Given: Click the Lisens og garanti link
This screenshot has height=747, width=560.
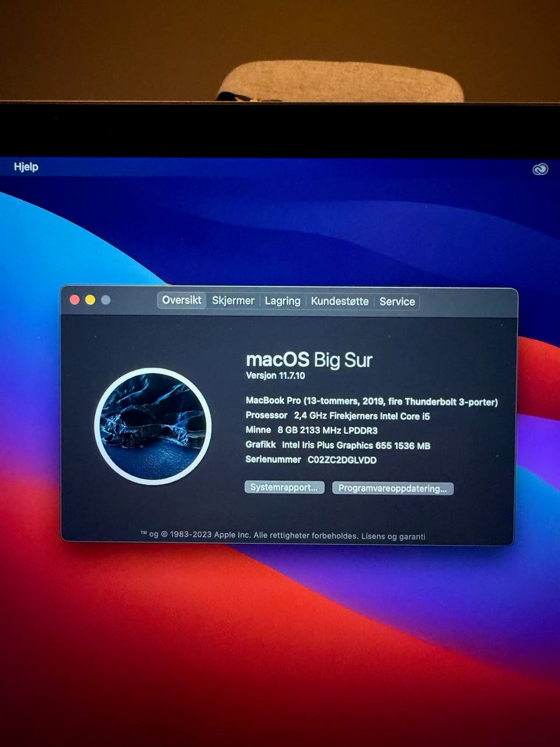Looking at the screenshot, I should click(393, 536).
